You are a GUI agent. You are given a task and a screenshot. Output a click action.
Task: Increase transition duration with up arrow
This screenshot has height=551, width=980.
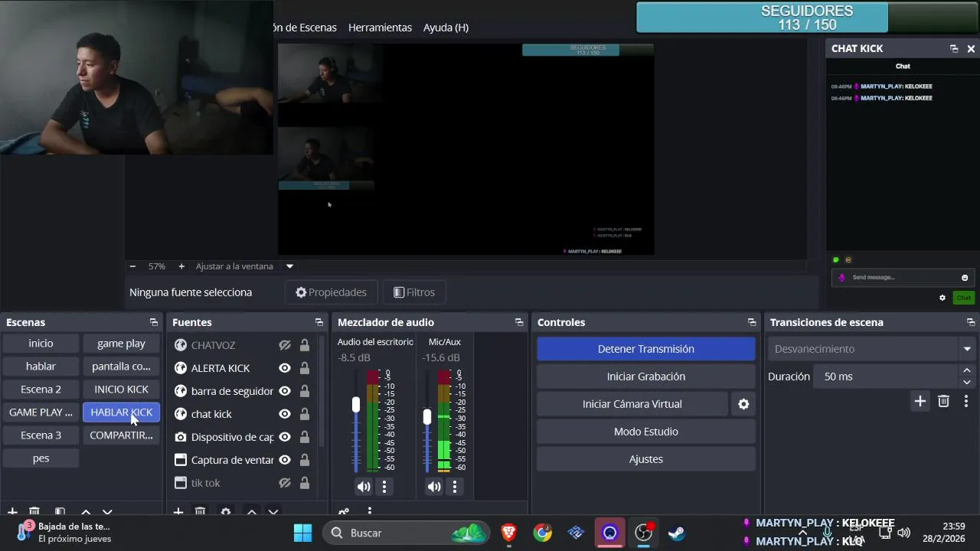[x=966, y=371]
